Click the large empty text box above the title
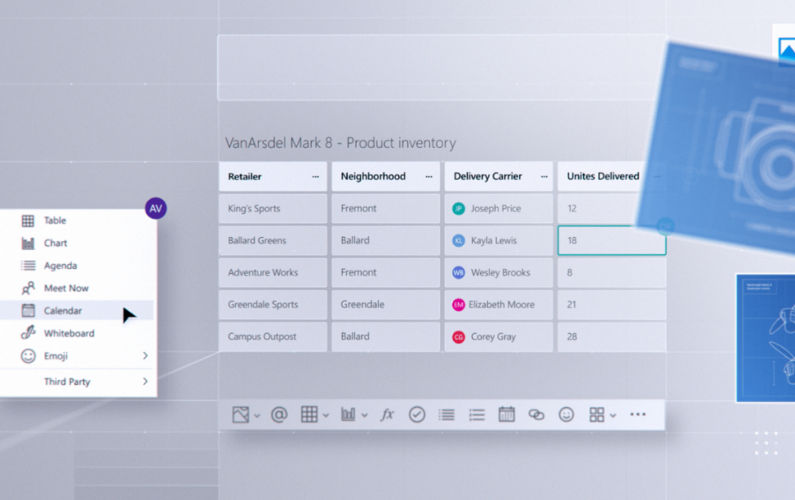795x500 pixels. [442, 67]
